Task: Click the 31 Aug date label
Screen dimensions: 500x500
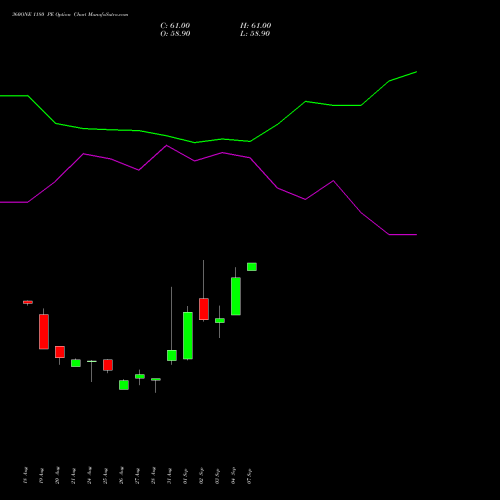Action: click(x=169, y=475)
